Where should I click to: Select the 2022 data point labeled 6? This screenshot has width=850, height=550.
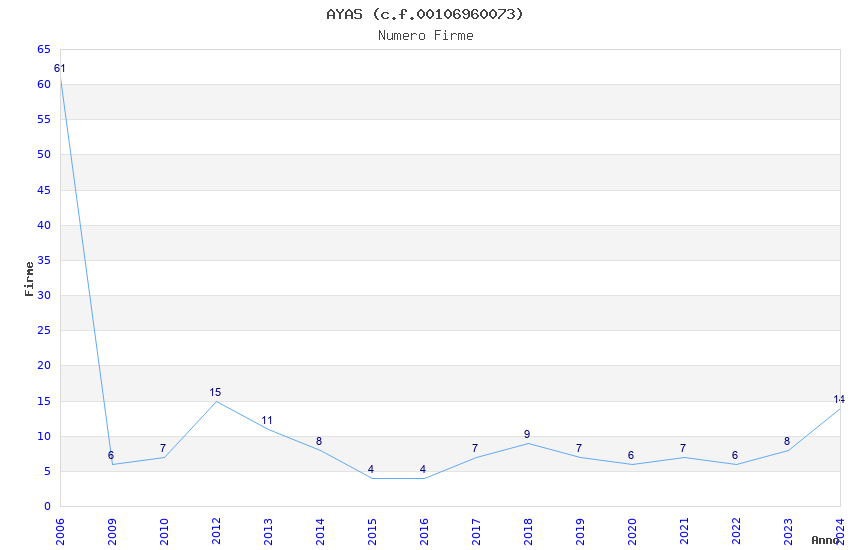tap(735, 455)
